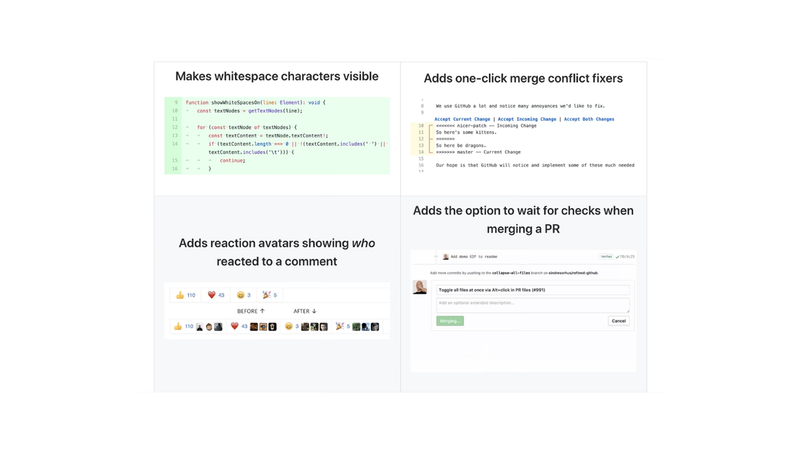The height and width of the screenshot is (450, 800).
Task: Click Accept Current Change link
Action: pos(462,119)
